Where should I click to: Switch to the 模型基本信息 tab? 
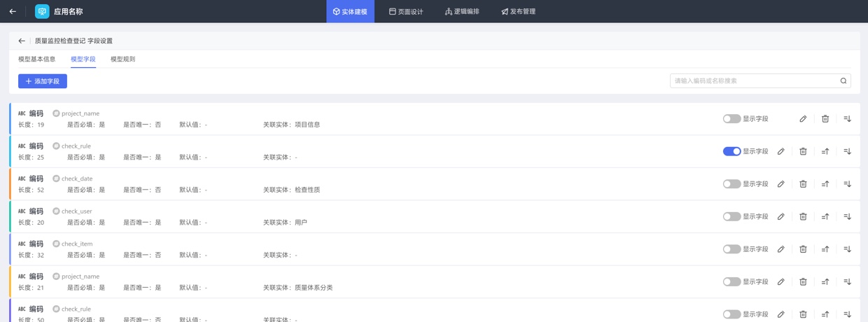point(36,59)
